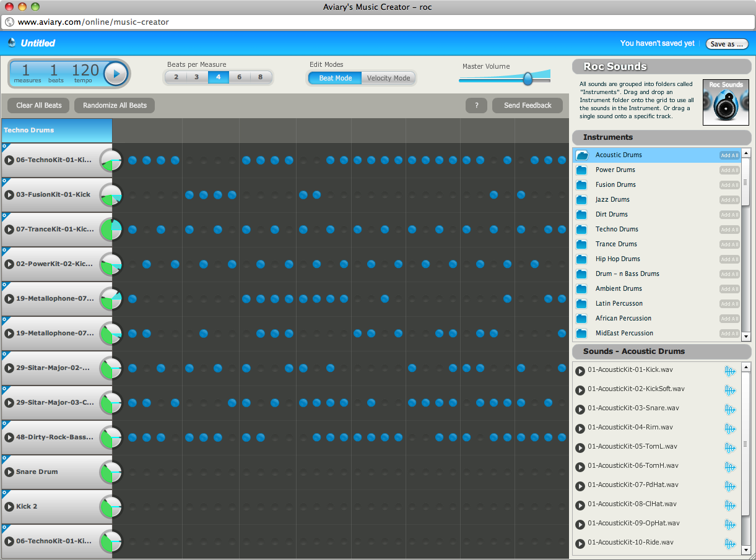Screen dimensions: 756x560
Task: Set Beats per Measure to 2
Action: point(176,77)
